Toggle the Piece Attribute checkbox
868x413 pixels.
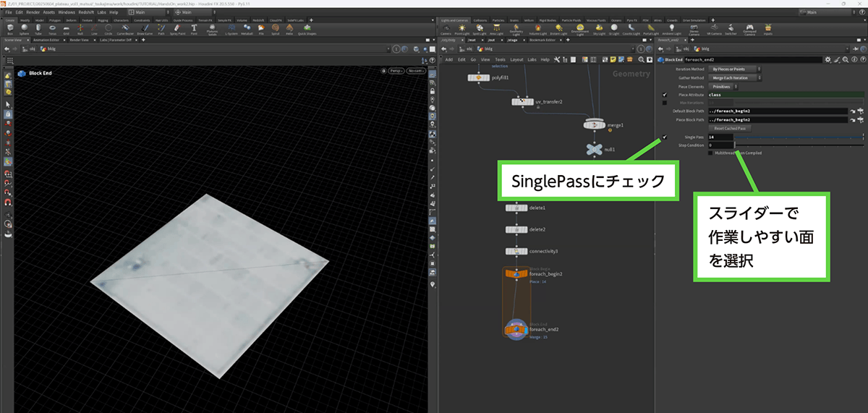[x=664, y=95]
